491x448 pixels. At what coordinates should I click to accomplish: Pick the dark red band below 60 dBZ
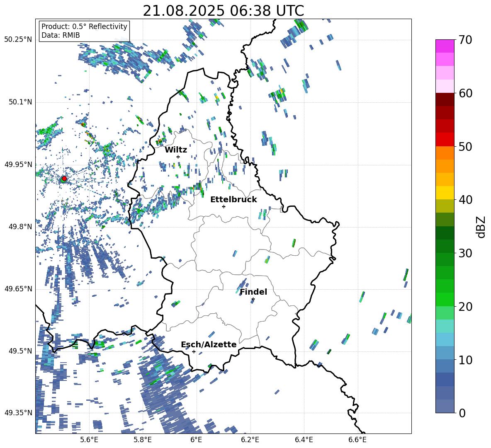[445, 99]
